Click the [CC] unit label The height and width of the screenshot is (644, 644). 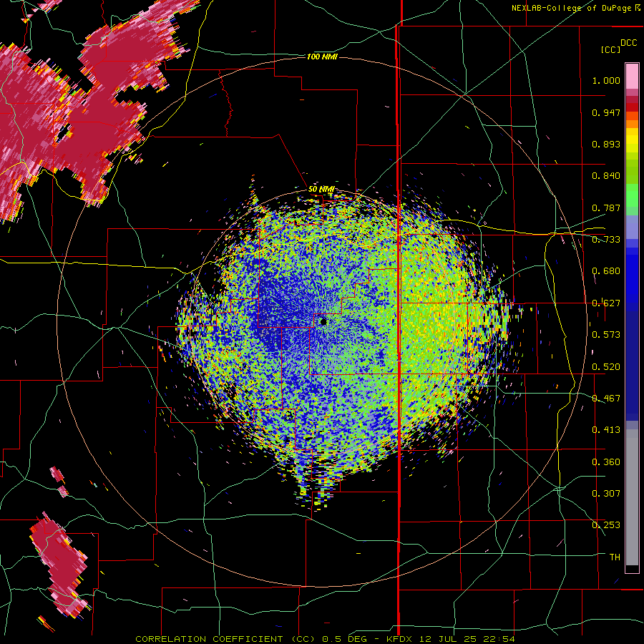point(610,49)
